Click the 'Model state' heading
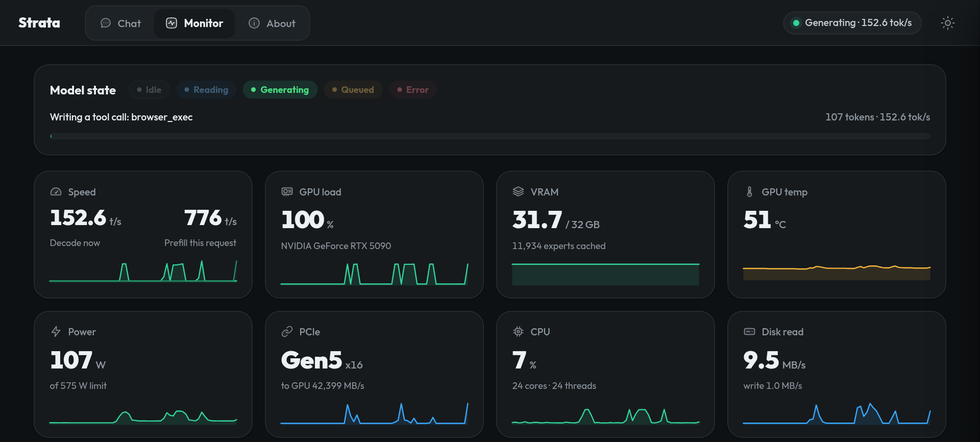980x442 pixels. click(x=83, y=90)
